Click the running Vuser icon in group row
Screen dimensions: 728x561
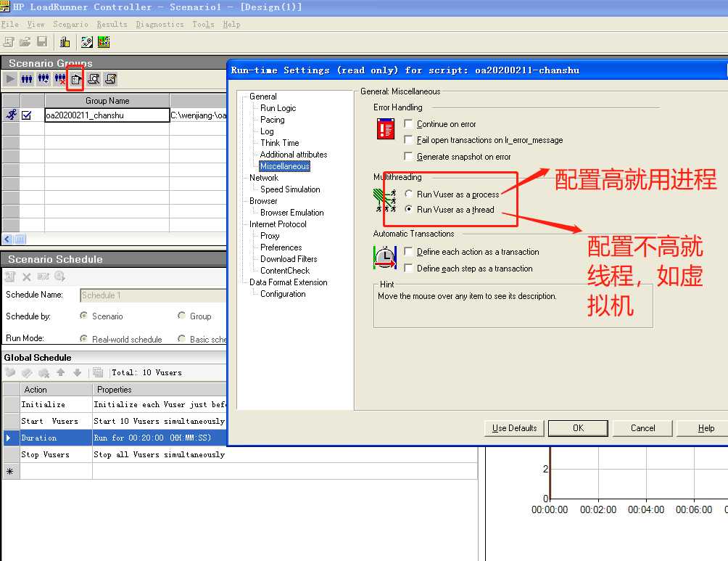pos(11,115)
